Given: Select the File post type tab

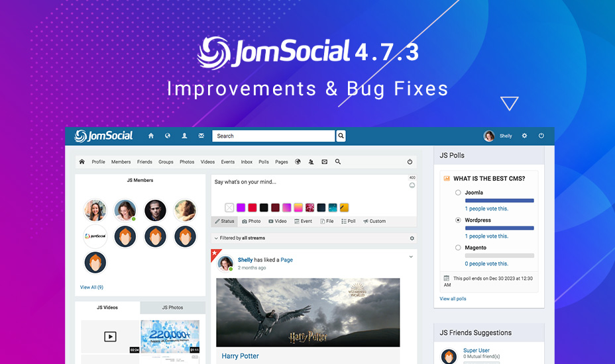Looking at the screenshot, I should pos(327,221).
